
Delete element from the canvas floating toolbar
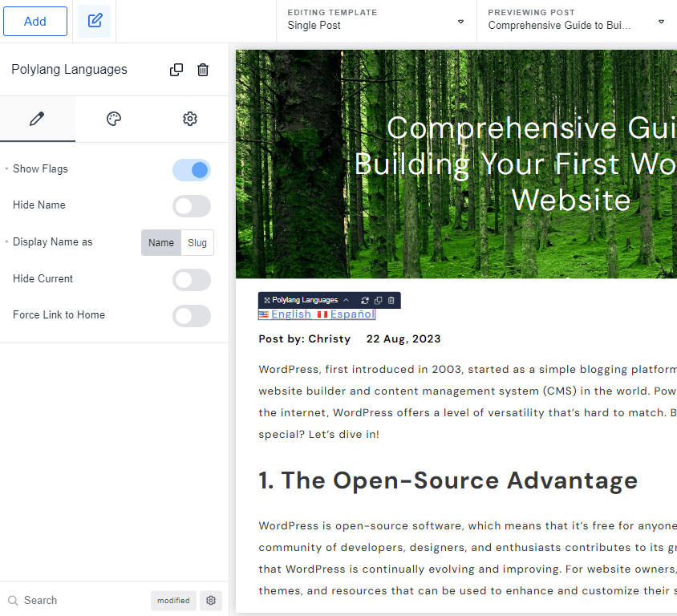coord(391,301)
